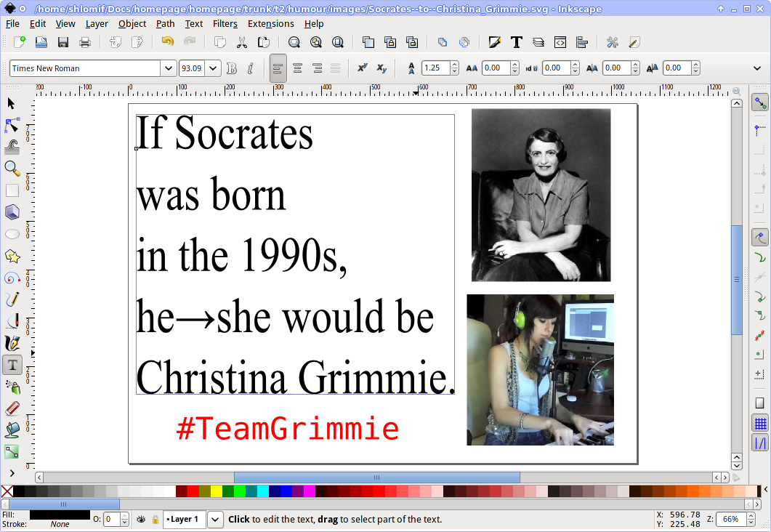771x532 pixels.
Task: Toggle superscript formatting
Action: 363,68
